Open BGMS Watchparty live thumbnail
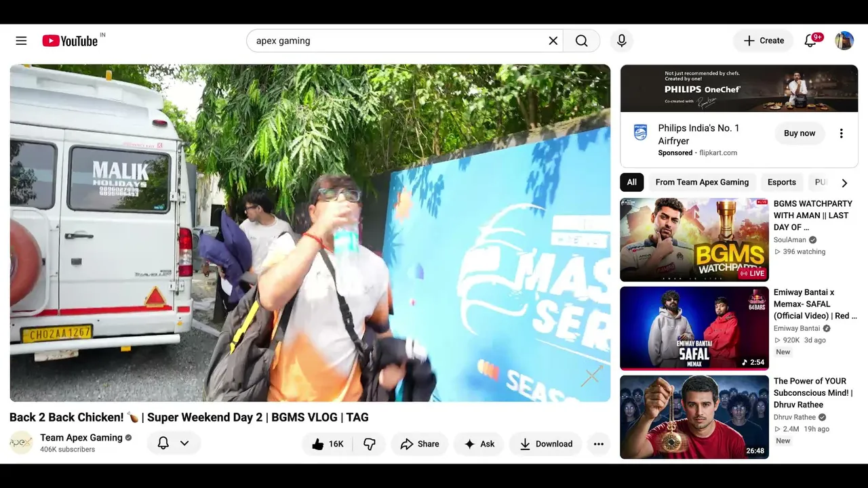This screenshot has height=488, width=868. [694, 240]
